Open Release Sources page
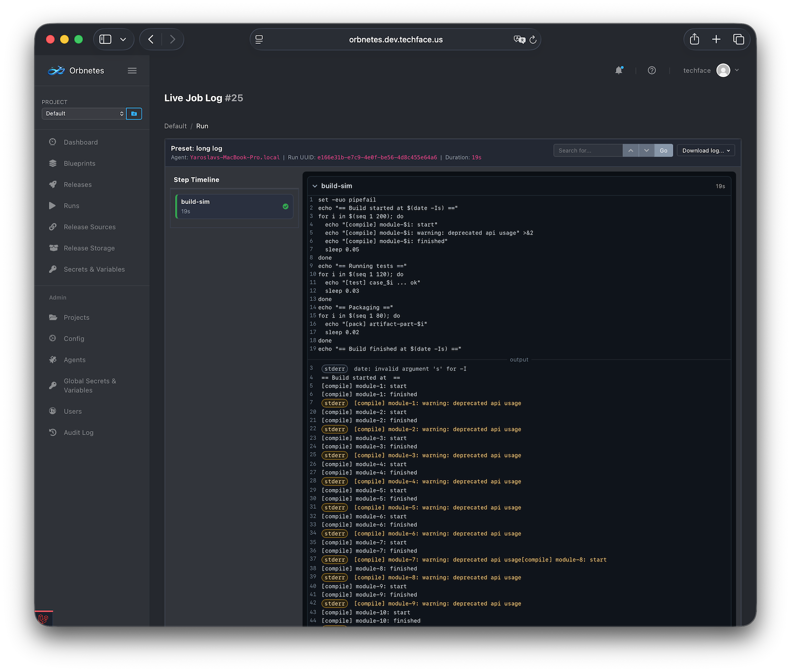The height and width of the screenshot is (672, 791). pos(89,227)
